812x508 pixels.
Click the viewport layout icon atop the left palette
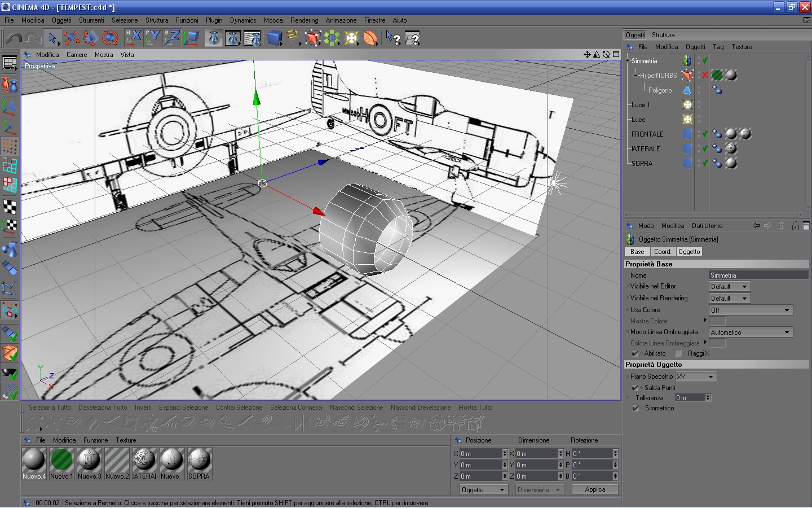point(10,63)
